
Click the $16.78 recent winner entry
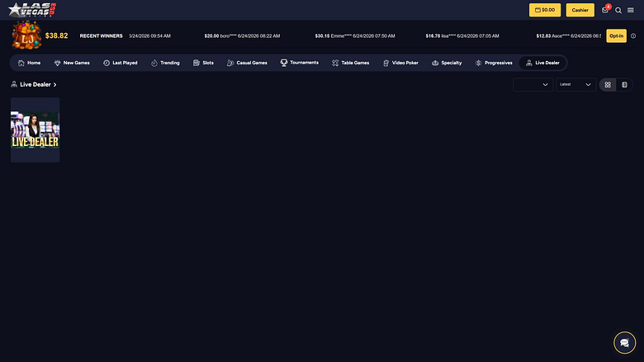click(x=462, y=36)
